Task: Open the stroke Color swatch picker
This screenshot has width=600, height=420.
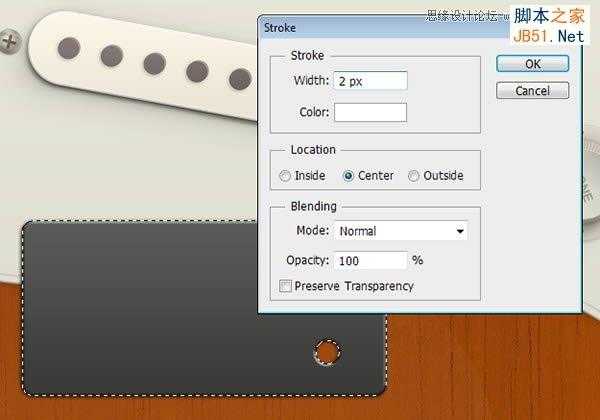Action: 370,112
